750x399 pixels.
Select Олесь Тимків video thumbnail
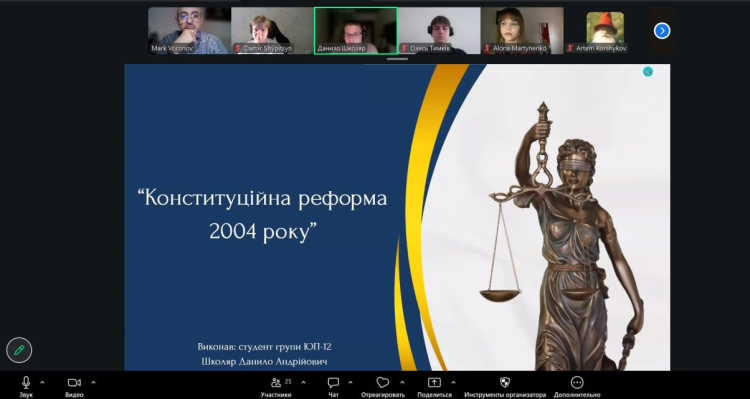tap(439, 31)
